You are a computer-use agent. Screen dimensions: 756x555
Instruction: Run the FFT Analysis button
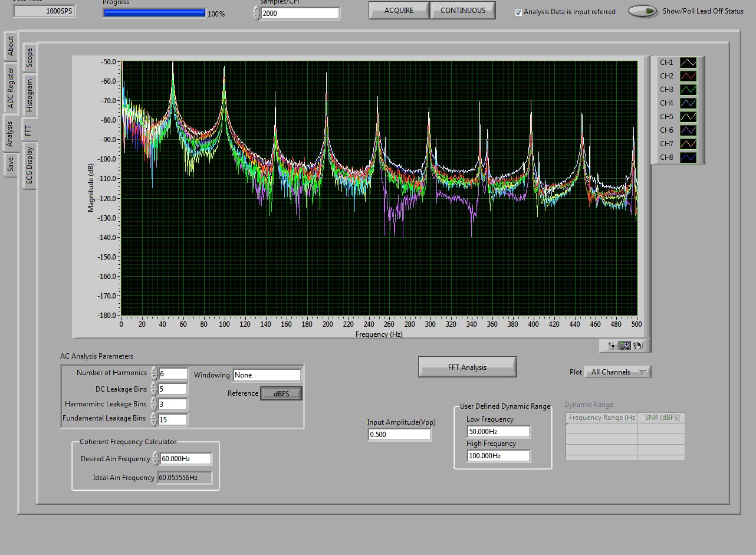tap(467, 367)
